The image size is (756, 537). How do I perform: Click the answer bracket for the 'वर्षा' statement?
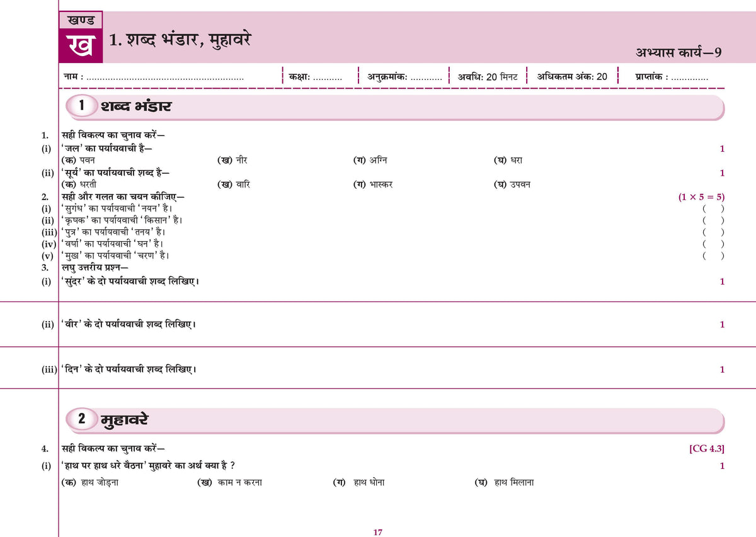pos(713,244)
